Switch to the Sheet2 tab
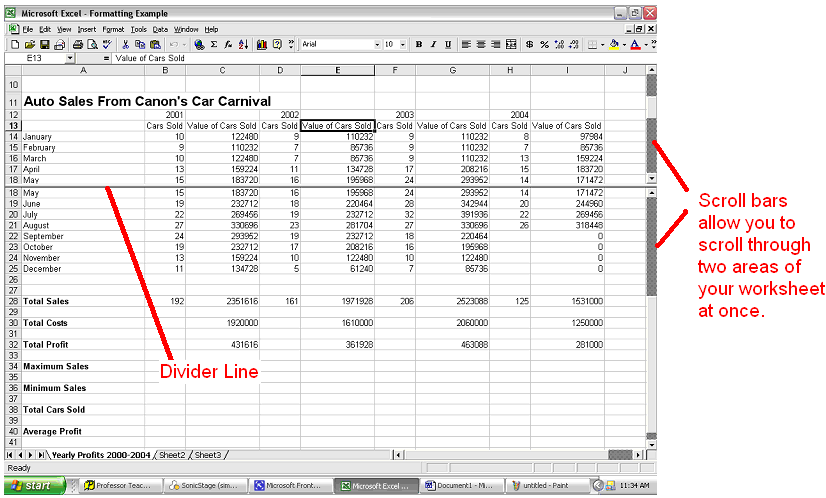826x498 pixels. [x=172, y=455]
